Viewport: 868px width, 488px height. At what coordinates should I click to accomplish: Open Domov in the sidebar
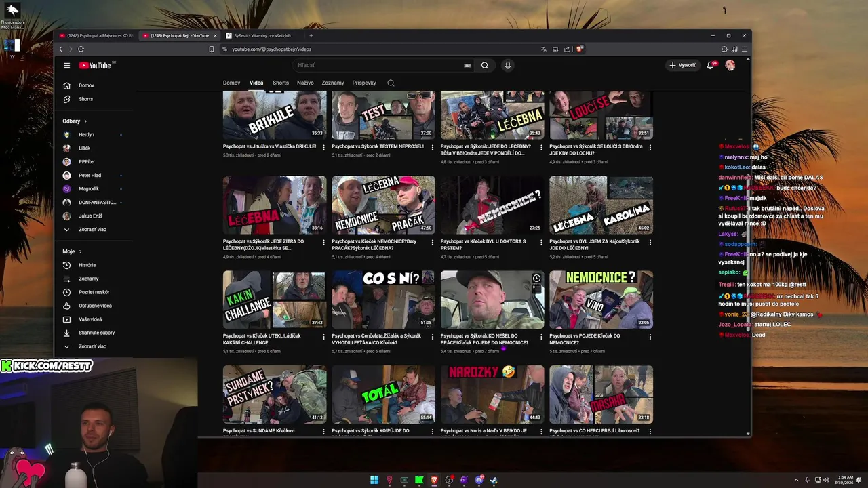click(x=85, y=85)
